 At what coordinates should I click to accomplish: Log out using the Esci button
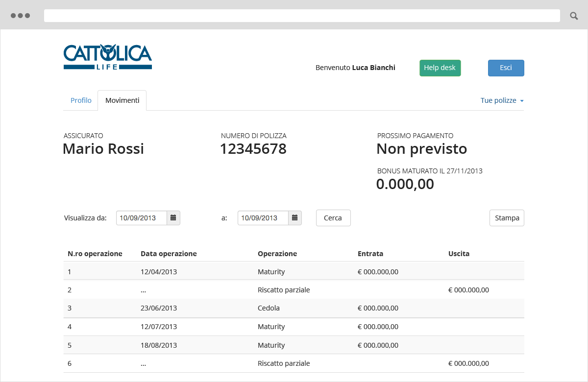click(x=506, y=68)
